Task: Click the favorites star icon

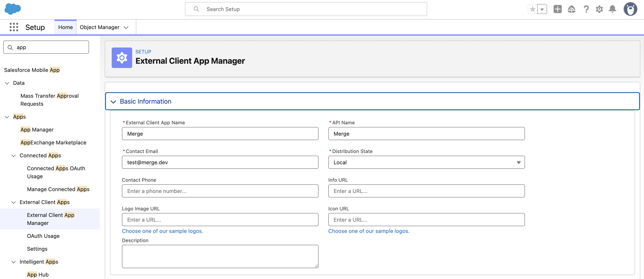Action: tap(533, 9)
